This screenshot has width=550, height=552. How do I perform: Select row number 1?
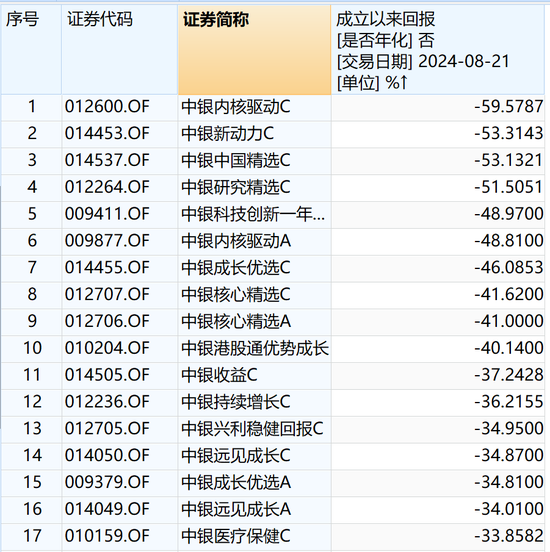(x=32, y=107)
